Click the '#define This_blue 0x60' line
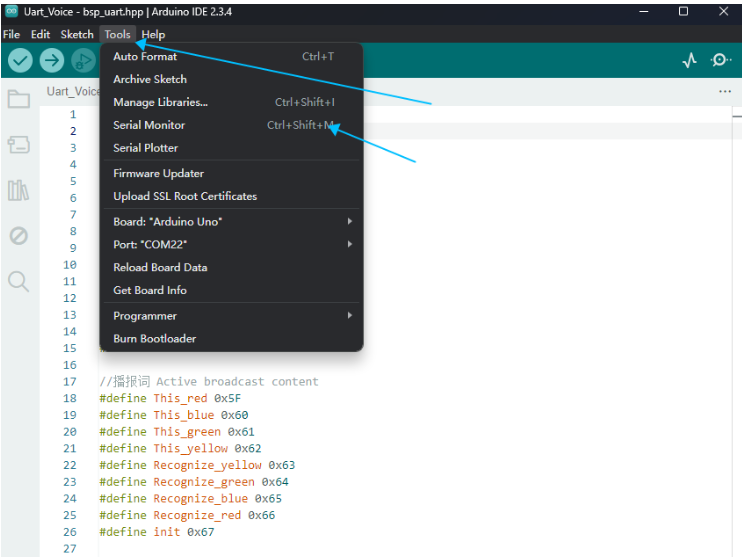The image size is (742, 557). (x=173, y=415)
